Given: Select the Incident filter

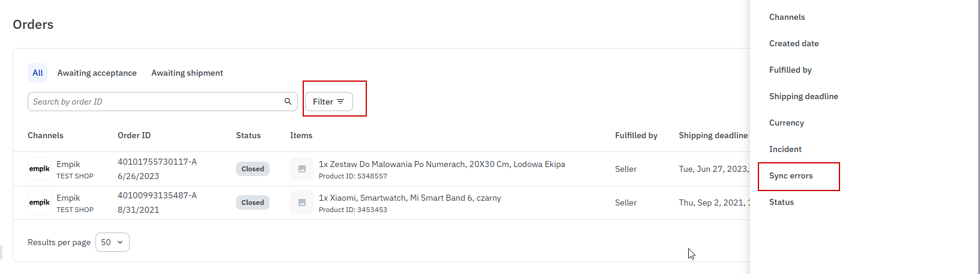Looking at the screenshot, I should coord(785,149).
